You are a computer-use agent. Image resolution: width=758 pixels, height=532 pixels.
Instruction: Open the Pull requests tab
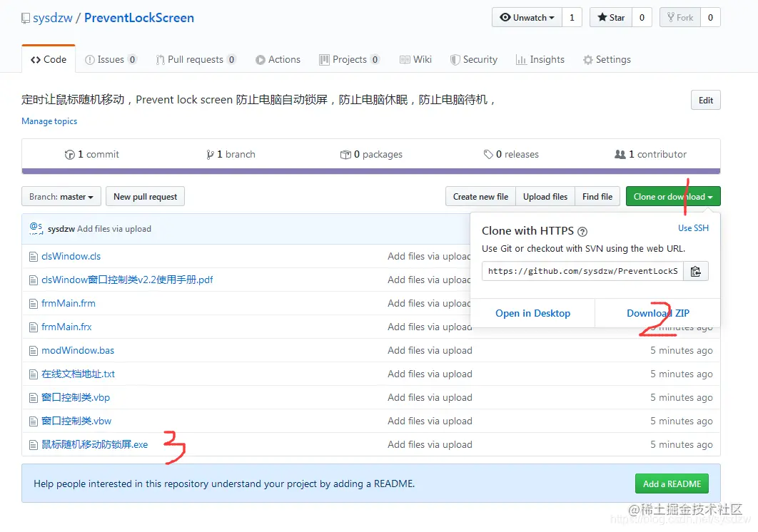point(196,59)
